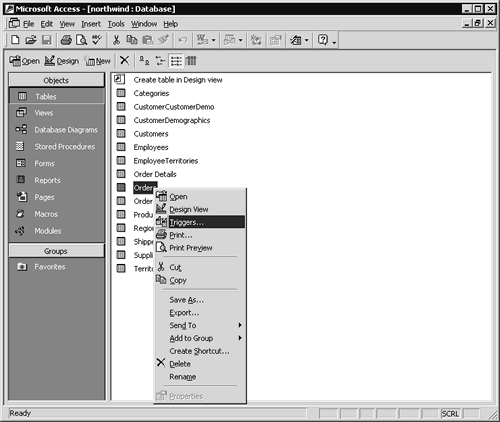Click the Spelling check toolbar icon

(97, 40)
